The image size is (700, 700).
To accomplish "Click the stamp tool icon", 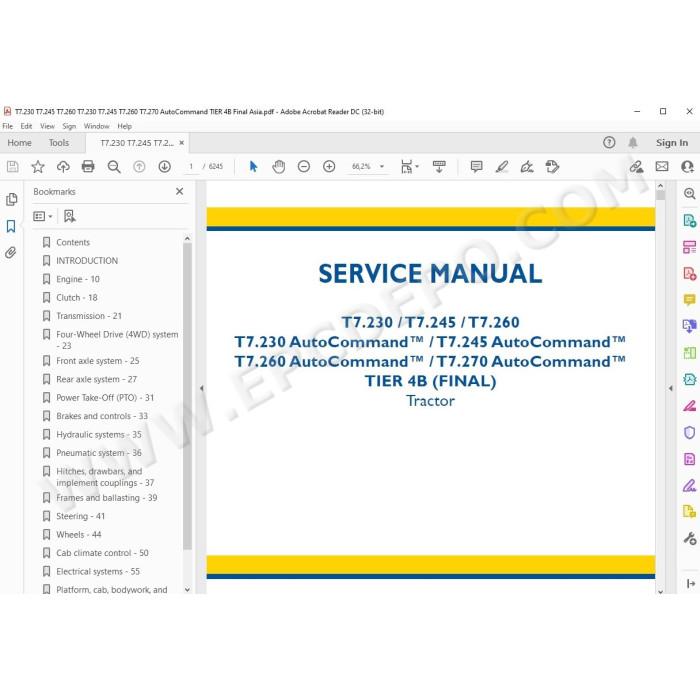I will point(552,167).
